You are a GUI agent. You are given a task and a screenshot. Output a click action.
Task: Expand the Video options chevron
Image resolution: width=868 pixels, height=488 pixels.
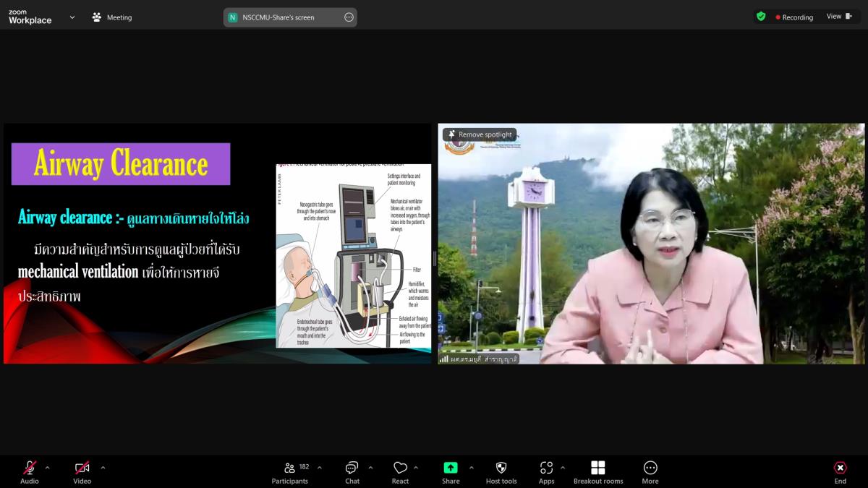pyautogui.click(x=103, y=468)
